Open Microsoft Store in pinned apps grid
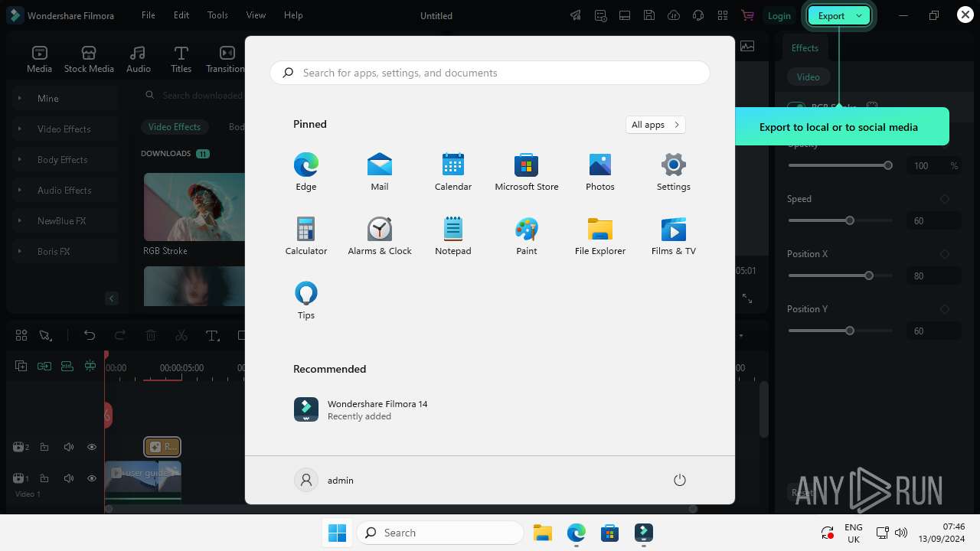This screenshot has height=551, width=980. coord(527,172)
